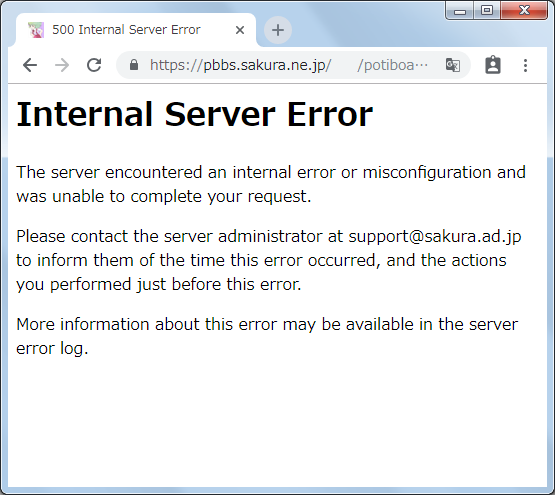Screen dimensions: 555x495
Task: Close the browser window with red X
Action: coord(524,11)
